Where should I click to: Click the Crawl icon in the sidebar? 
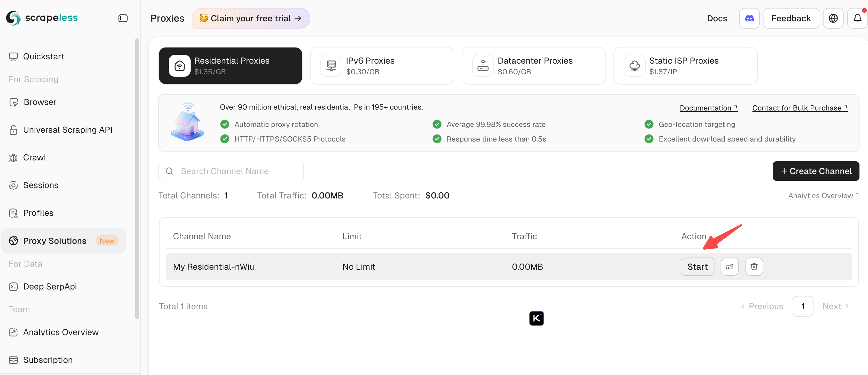pos(13,157)
